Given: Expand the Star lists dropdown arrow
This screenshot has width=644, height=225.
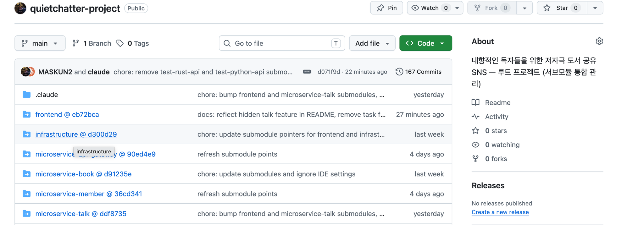Looking at the screenshot, I should (595, 8).
